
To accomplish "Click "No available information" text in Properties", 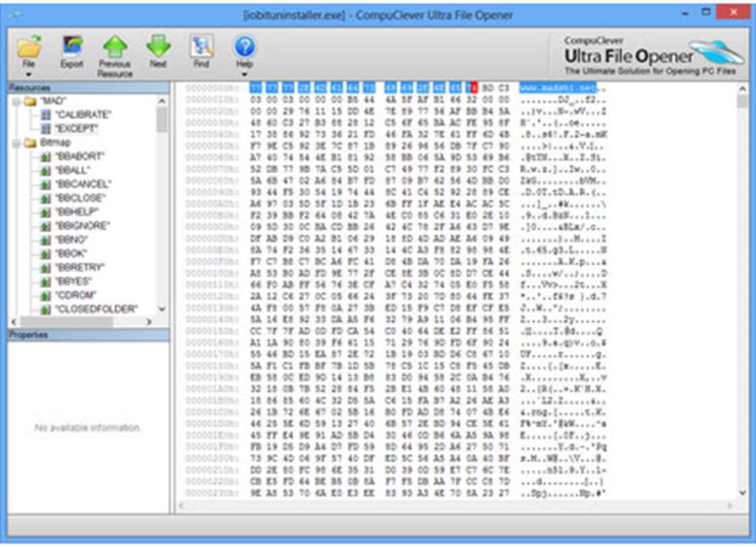I will click(x=87, y=428).
